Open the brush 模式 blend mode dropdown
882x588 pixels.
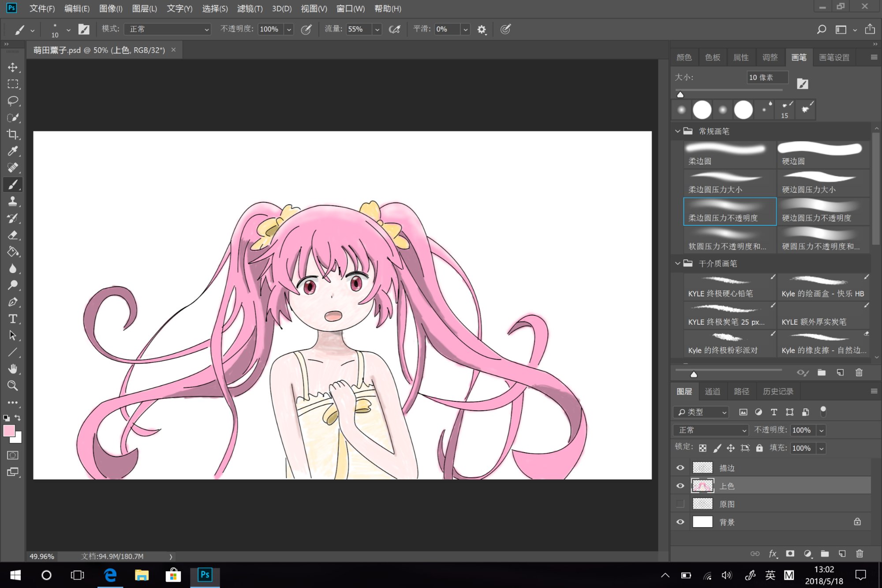(x=168, y=29)
